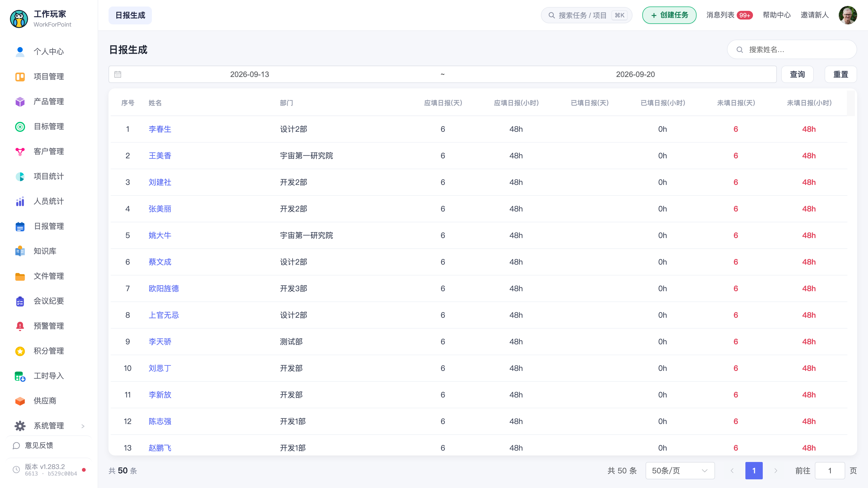
Task: Open 消息列表 with 99+ badge
Action: coord(729,15)
